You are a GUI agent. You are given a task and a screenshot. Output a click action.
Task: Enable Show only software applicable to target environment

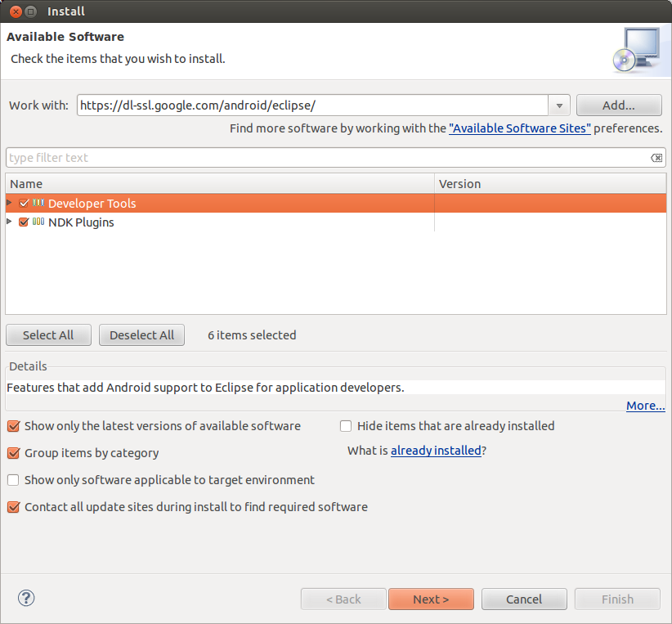pyautogui.click(x=13, y=480)
